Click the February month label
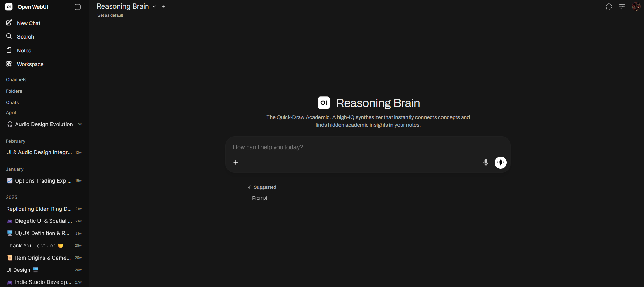This screenshot has width=644, height=287. tap(16, 141)
